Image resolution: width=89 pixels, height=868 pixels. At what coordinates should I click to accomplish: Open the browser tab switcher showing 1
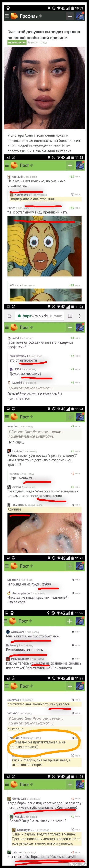point(70,316)
